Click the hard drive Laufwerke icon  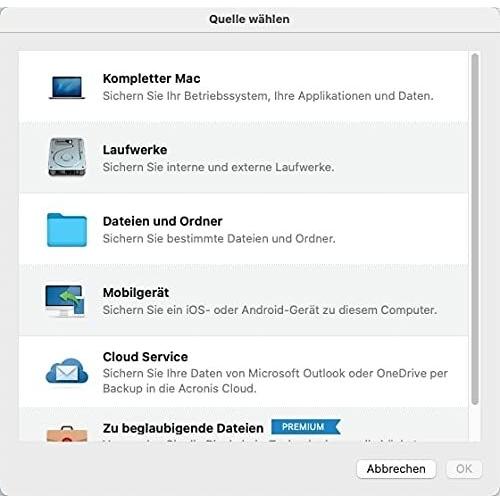67,157
